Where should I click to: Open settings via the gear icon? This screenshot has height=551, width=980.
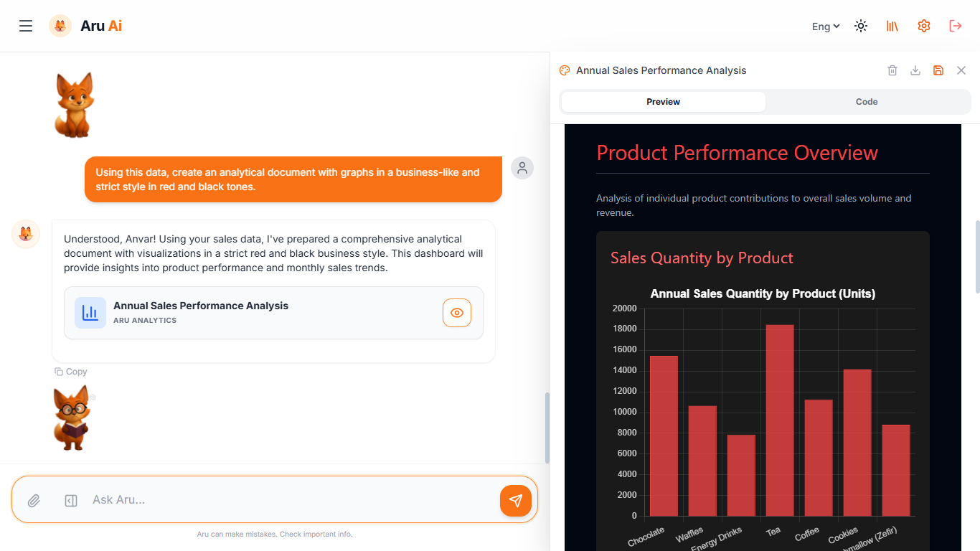coord(924,26)
